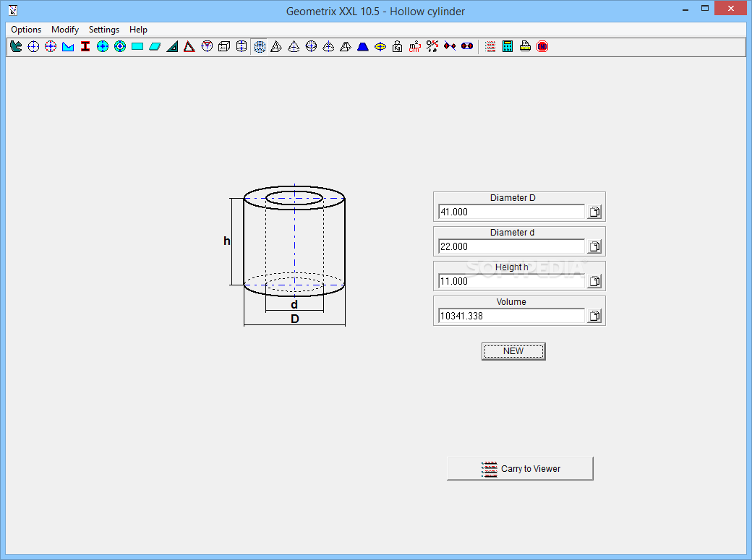752x560 pixels.
Task: Open the calculator icon
Action: coord(508,46)
